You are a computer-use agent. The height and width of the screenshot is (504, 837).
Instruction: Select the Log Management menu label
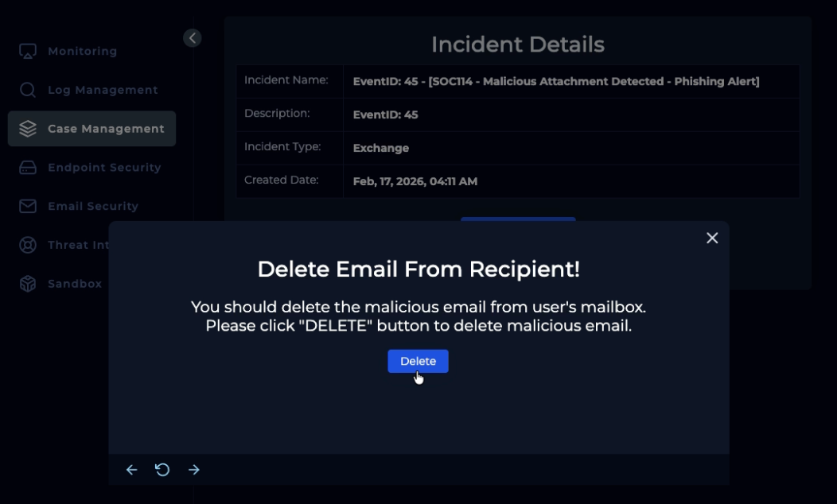(103, 90)
